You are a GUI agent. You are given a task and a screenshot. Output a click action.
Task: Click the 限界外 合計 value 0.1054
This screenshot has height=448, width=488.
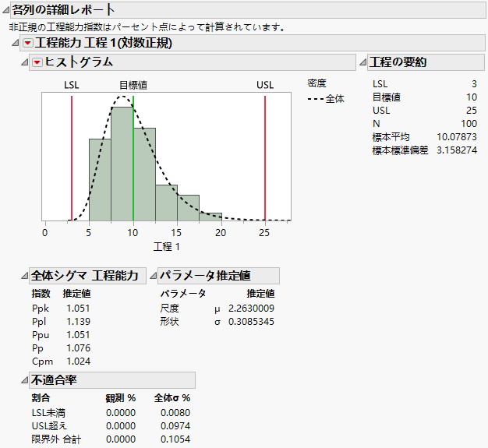point(175,439)
